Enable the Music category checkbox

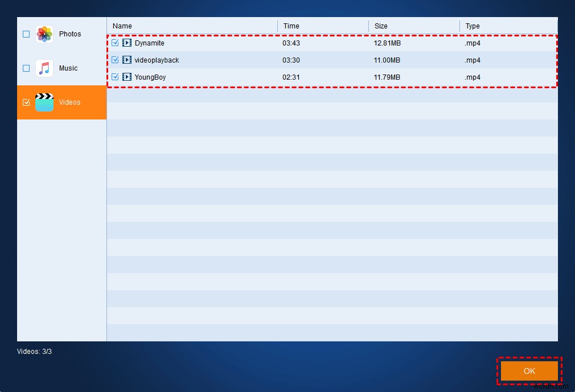[x=26, y=68]
